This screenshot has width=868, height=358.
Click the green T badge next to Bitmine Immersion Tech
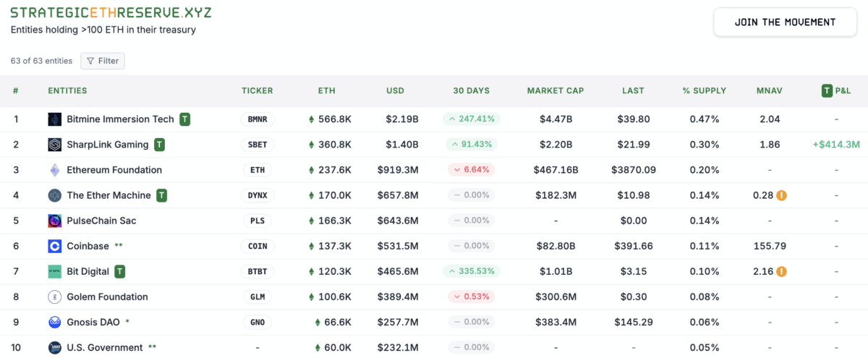tap(185, 119)
